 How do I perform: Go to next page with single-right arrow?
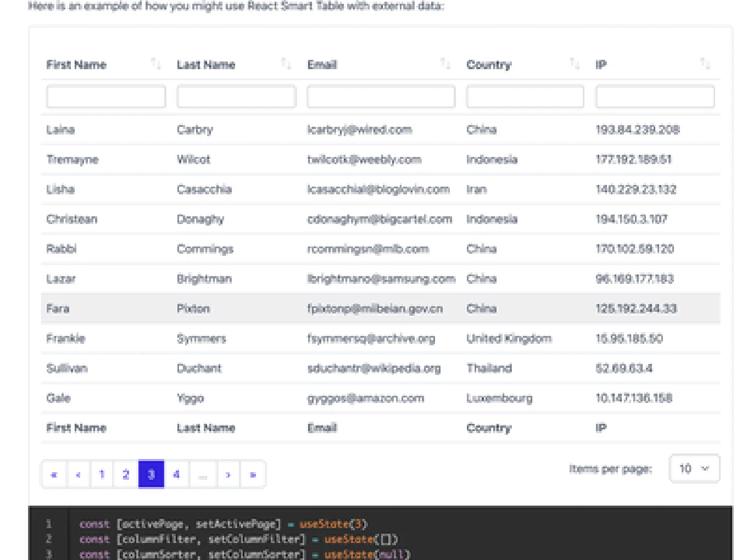pos(228,474)
